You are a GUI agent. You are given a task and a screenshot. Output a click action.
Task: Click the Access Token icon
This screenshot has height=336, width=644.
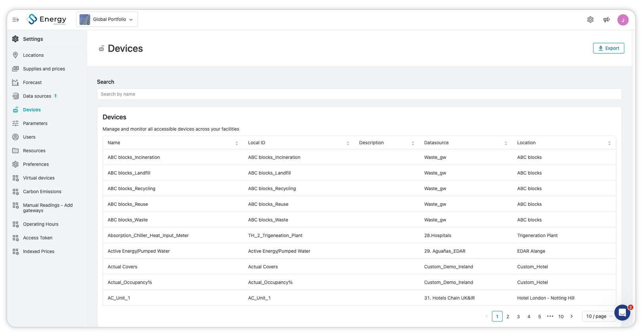(15, 238)
